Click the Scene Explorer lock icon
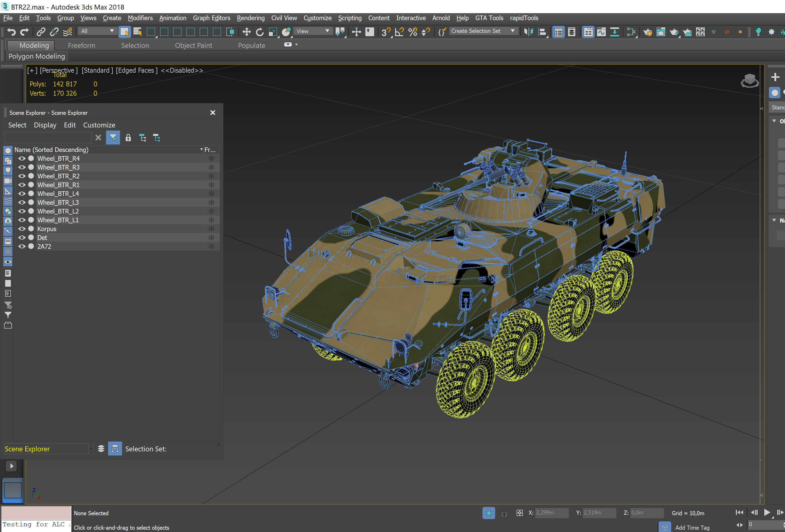The width and height of the screenshot is (785, 532). pyautogui.click(x=128, y=138)
